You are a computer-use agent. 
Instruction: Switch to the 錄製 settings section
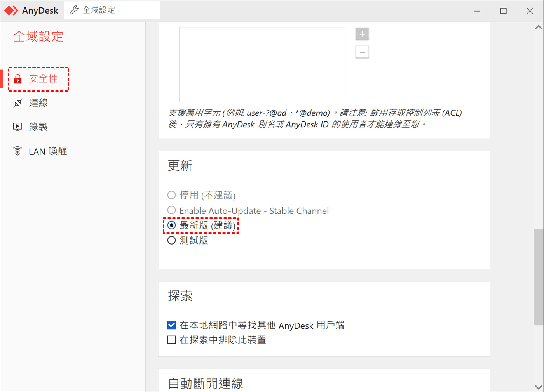[x=38, y=127]
